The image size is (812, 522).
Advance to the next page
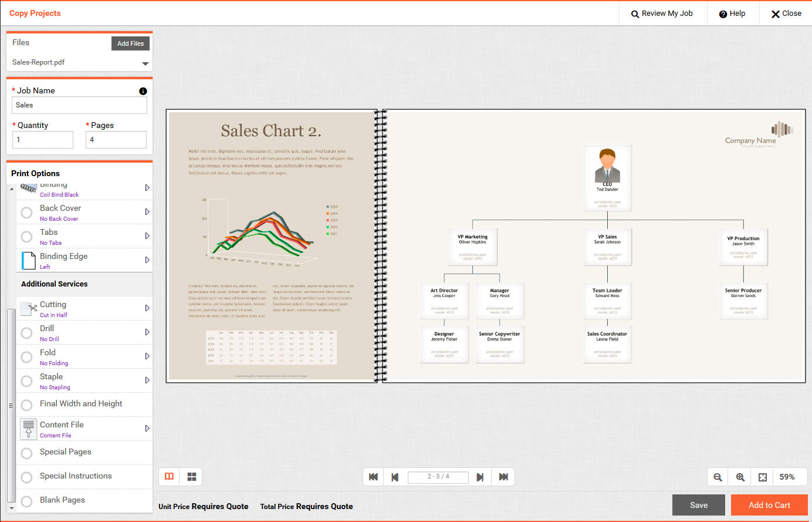[x=480, y=477]
